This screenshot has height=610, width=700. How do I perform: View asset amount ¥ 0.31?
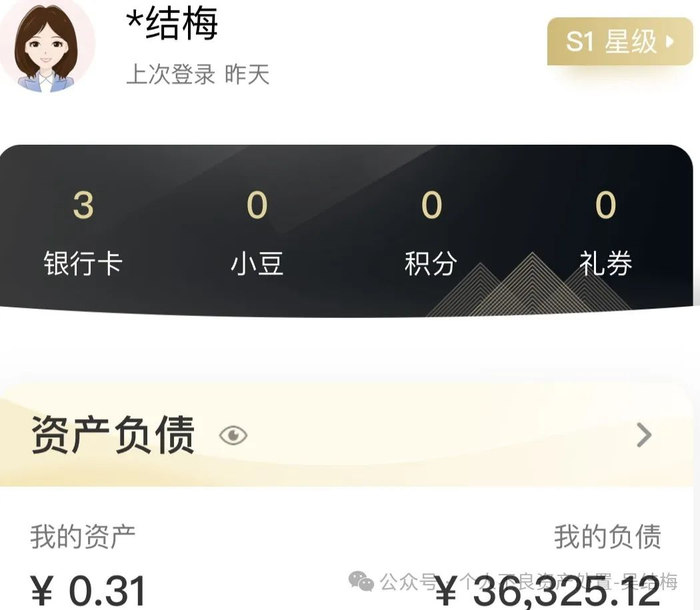[x=88, y=591]
